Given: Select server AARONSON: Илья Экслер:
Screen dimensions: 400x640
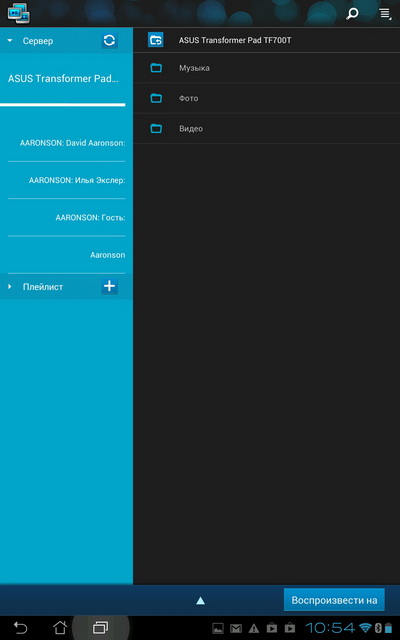Looking at the screenshot, I should [x=67, y=180].
